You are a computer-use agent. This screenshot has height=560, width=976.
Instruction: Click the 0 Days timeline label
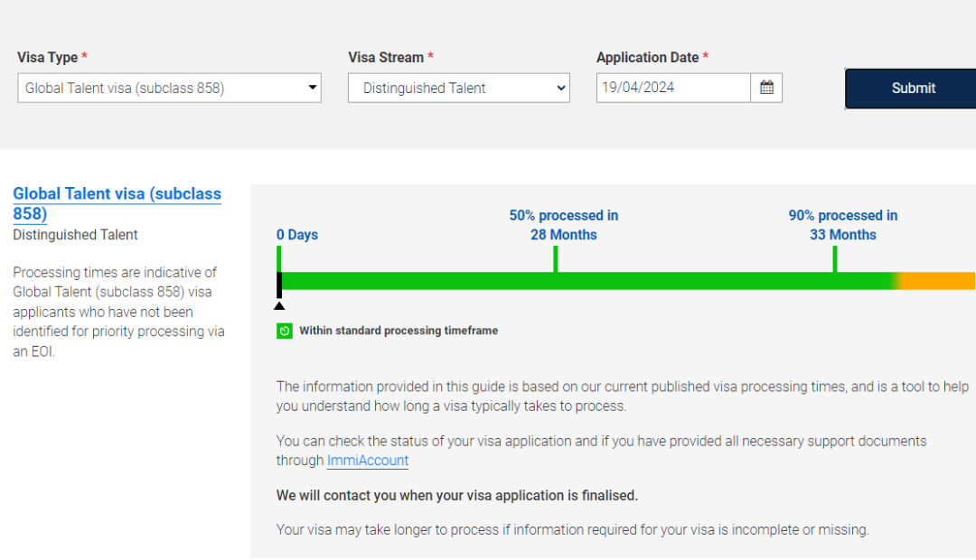pos(297,235)
